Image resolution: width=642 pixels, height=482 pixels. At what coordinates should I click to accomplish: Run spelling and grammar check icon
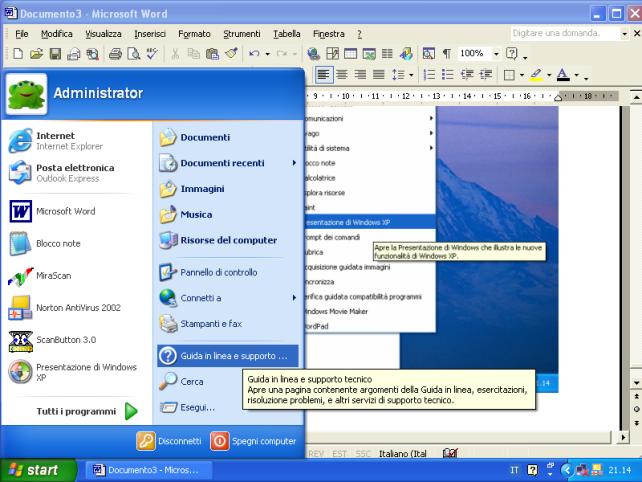152,54
